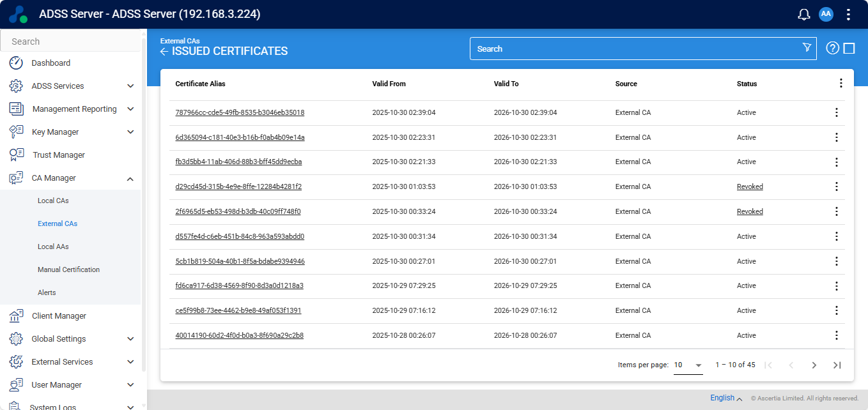This screenshot has width=868, height=410.
Task: Open the table header three-dot column options
Action: coord(841,83)
